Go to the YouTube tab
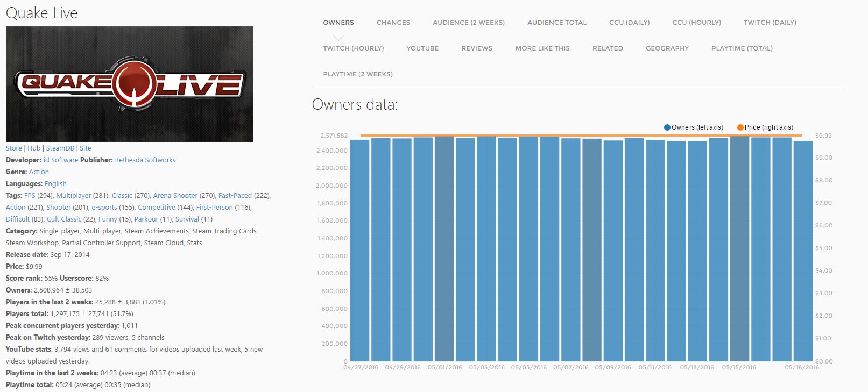This screenshot has height=392, width=868. (422, 48)
